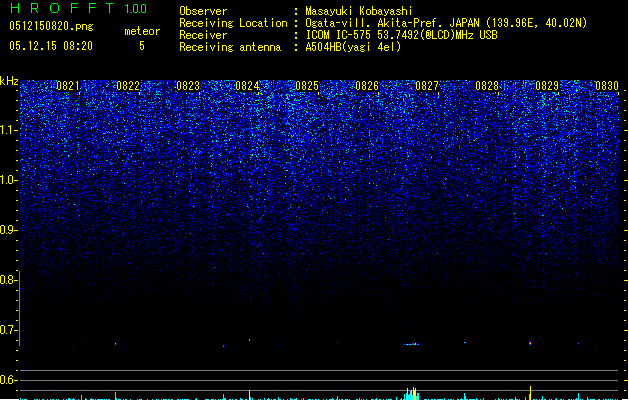This screenshot has height=400, width=629.
Task: Click the HROFFT 1.0.0 title text
Action: 78,8
